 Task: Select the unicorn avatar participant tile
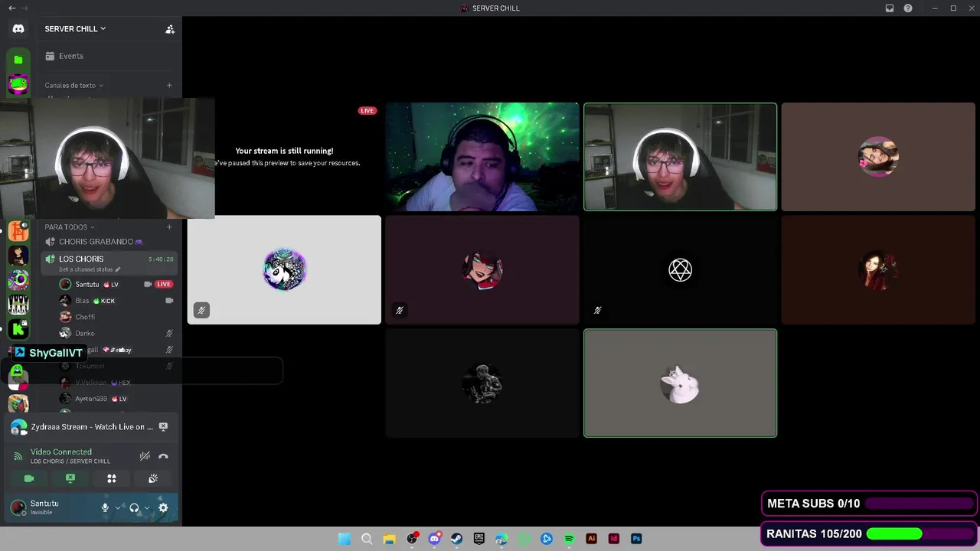click(x=284, y=270)
